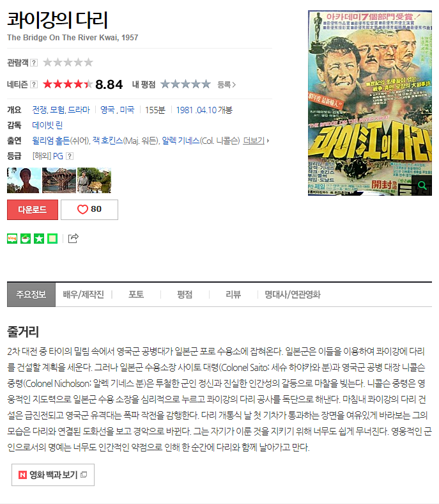Share via the green cafe cup icon
Viewport: 439px width, 504px height.
coord(26,239)
